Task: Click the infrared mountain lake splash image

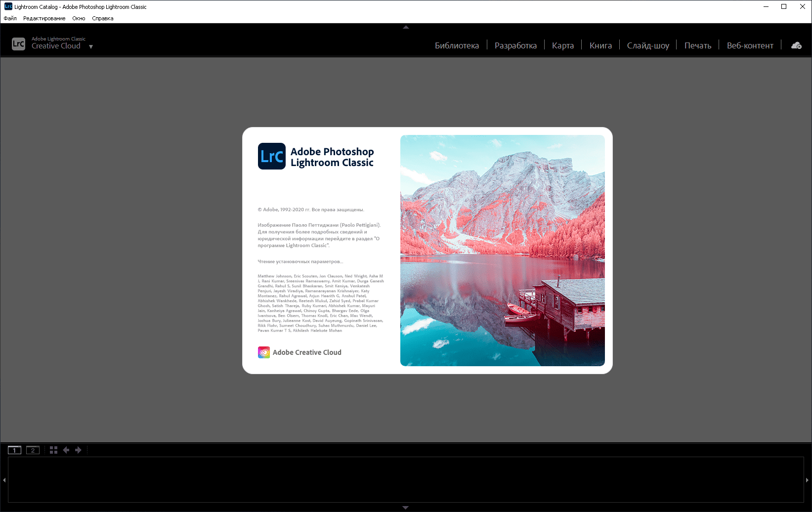Action: (503, 251)
